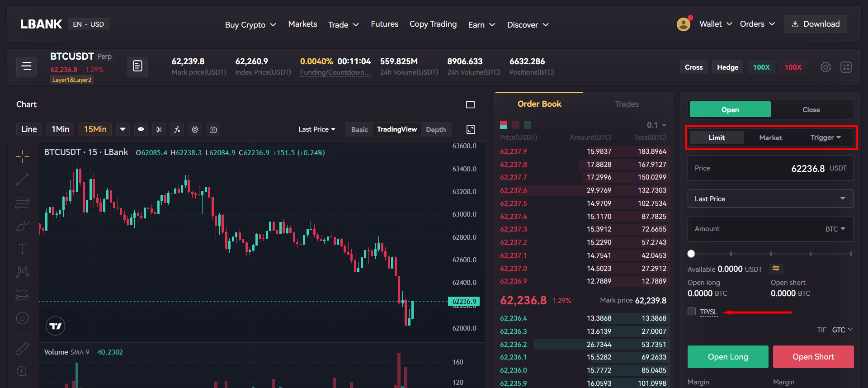Open Last Price selector in order form

[x=770, y=199]
